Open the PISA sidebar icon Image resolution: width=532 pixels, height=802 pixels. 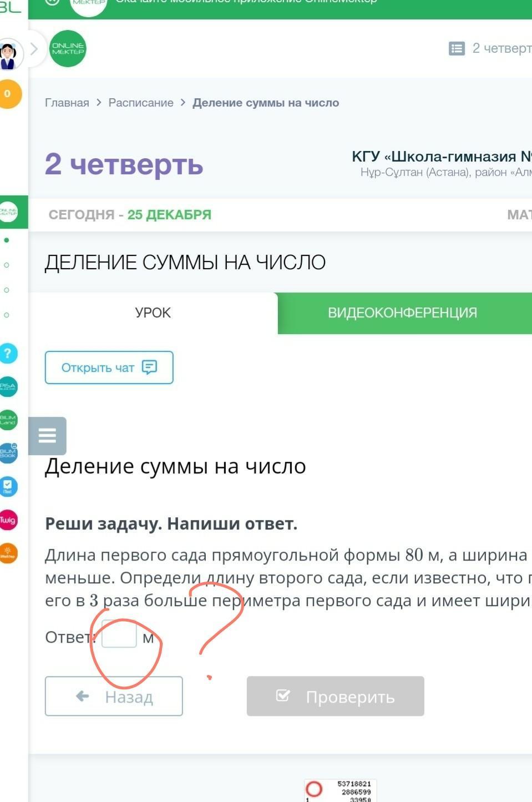[x=8, y=387]
